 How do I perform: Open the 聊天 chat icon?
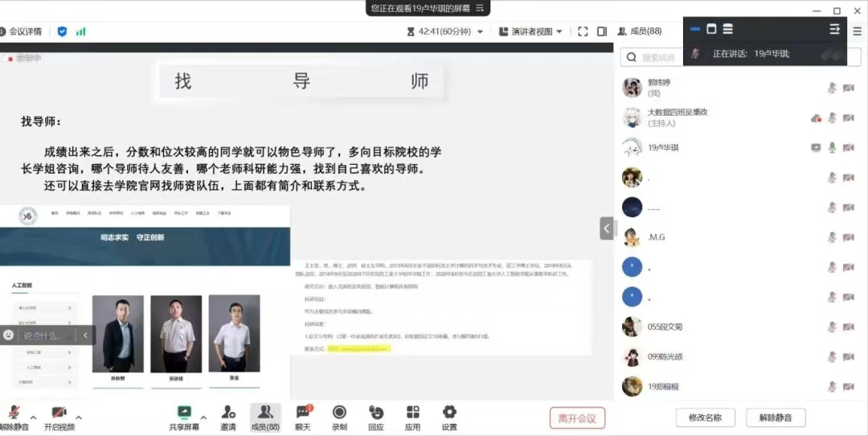point(303,413)
